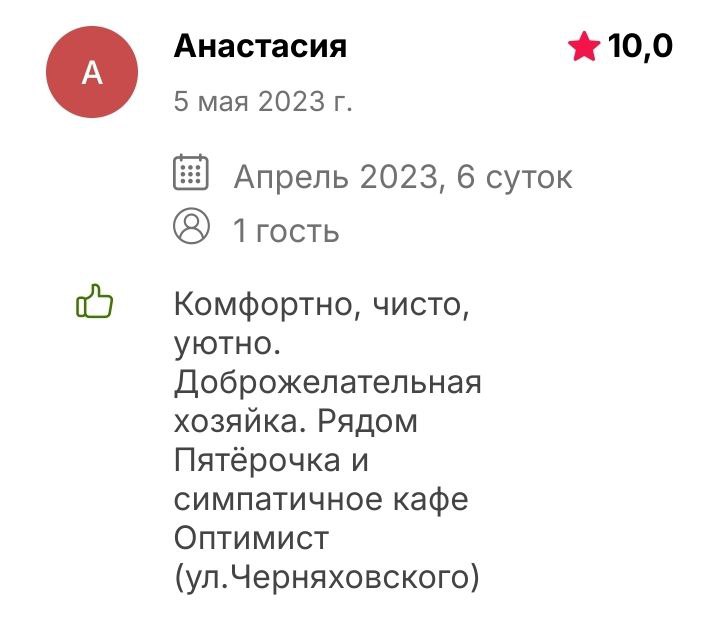720x620 pixels.
Task: Click the green thumbs-up icon
Action: pyautogui.click(x=95, y=303)
